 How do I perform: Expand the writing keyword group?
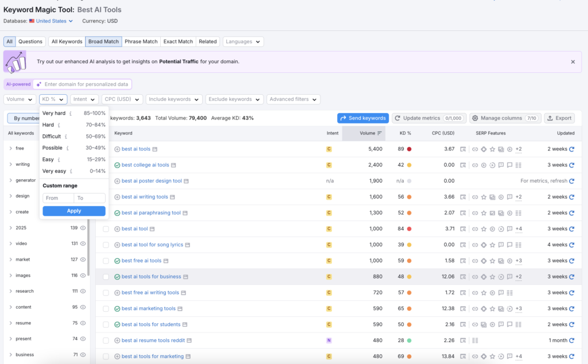click(10, 164)
